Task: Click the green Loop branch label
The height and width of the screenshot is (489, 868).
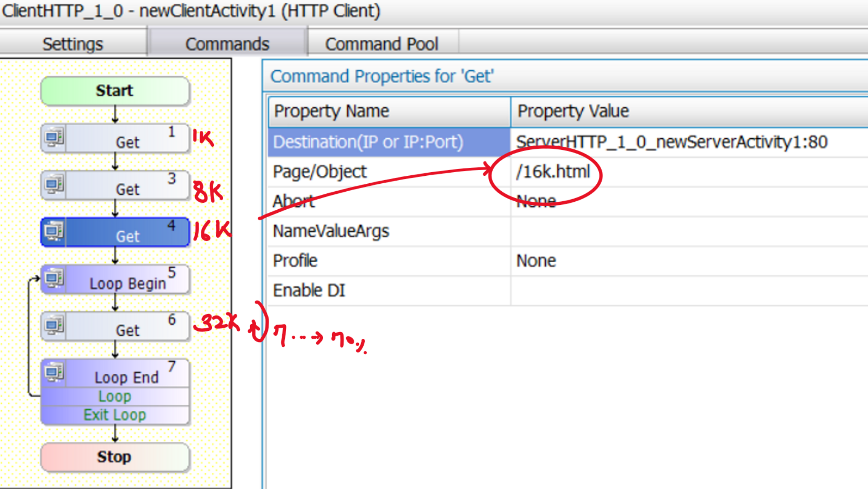Action: click(x=115, y=396)
